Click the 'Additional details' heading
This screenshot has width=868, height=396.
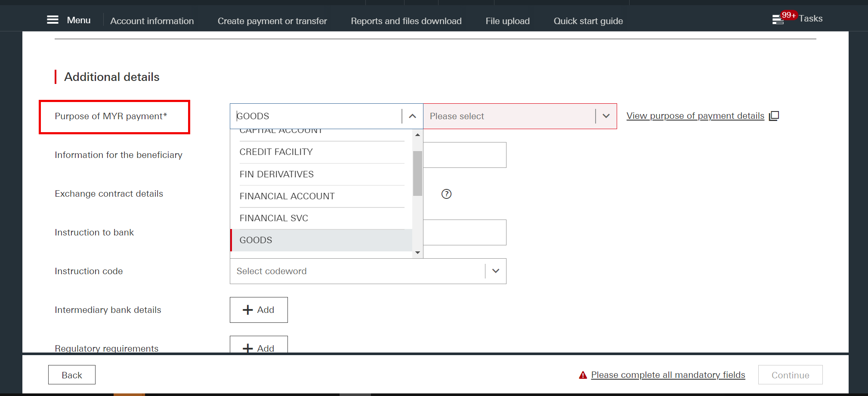pos(112,77)
